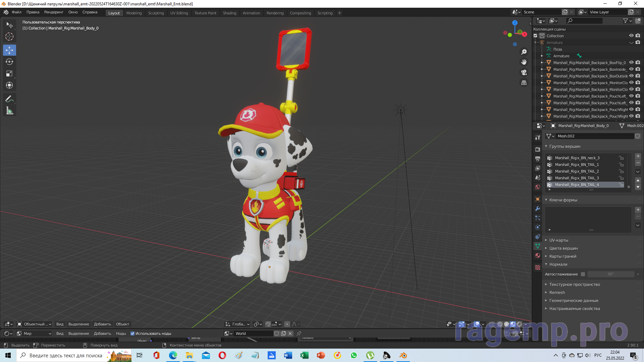644x362 pixels.
Task: Switch perspective/orthographic grid icon
Action: pos(524,82)
